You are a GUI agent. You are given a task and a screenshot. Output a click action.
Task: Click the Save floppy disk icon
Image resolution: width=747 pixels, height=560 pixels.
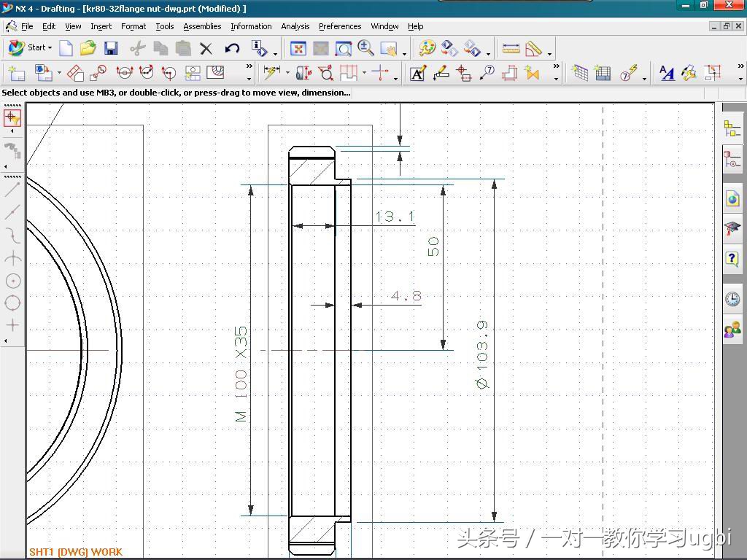click(x=111, y=49)
